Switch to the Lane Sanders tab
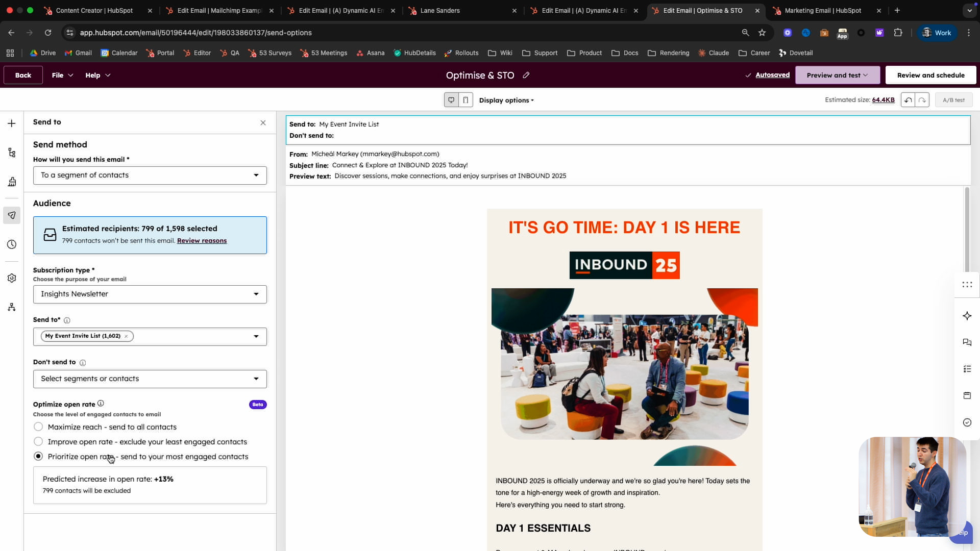Image resolution: width=980 pixels, height=551 pixels. point(440,10)
